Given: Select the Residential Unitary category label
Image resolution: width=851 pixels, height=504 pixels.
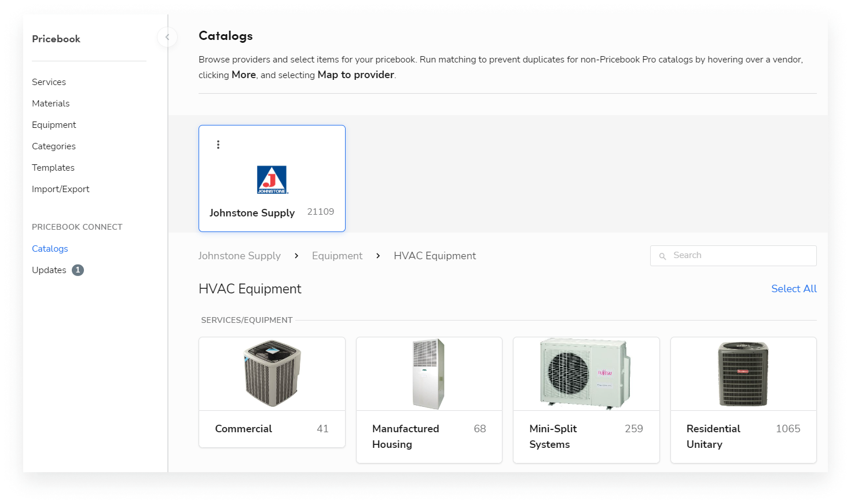Looking at the screenshot, I should tap(713, 437).
